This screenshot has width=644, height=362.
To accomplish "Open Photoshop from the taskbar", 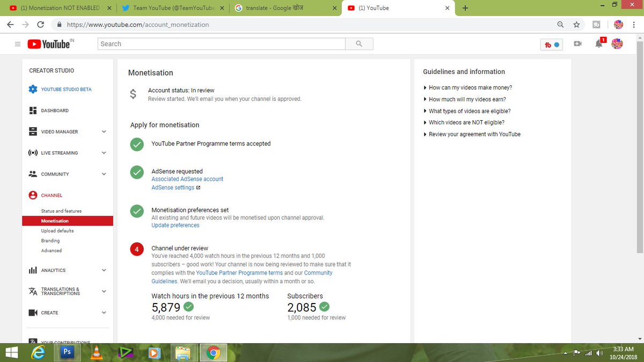I will pos(67,352).
